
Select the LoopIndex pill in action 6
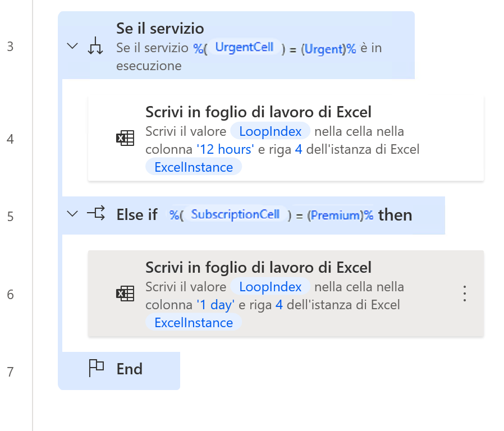coord(270,286)
